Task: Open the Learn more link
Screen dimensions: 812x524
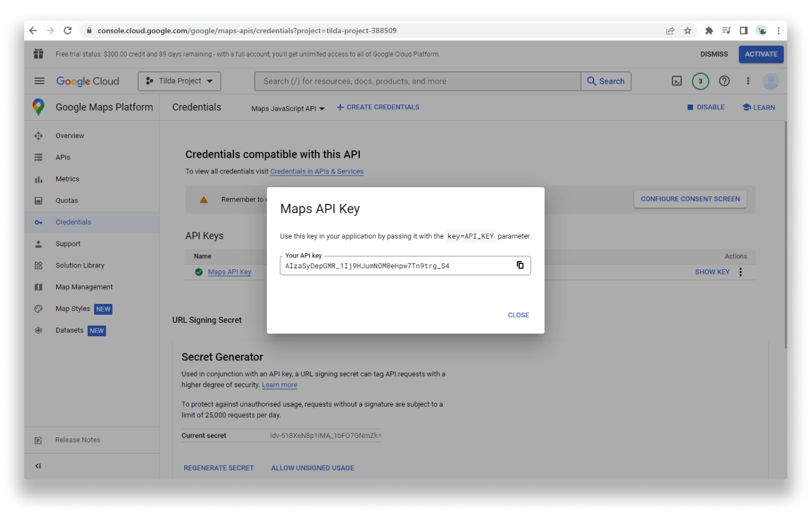Action: click(x=280, y=385)
